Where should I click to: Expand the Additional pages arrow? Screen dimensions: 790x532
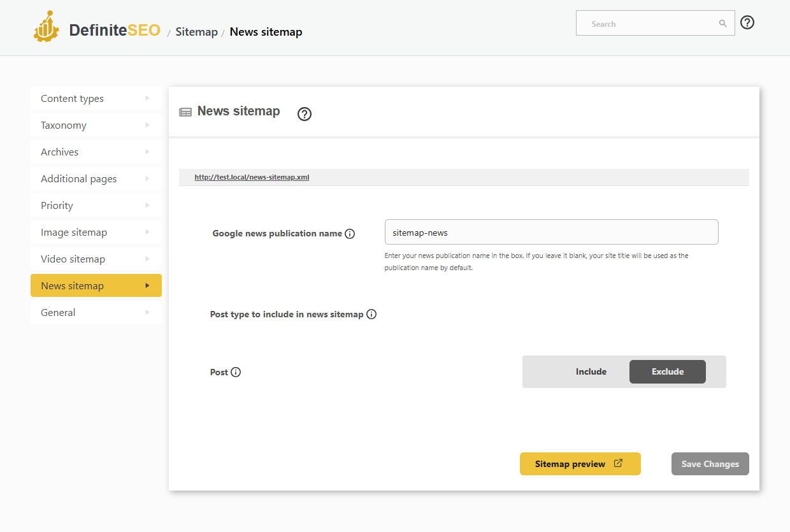tap(147, 178)
